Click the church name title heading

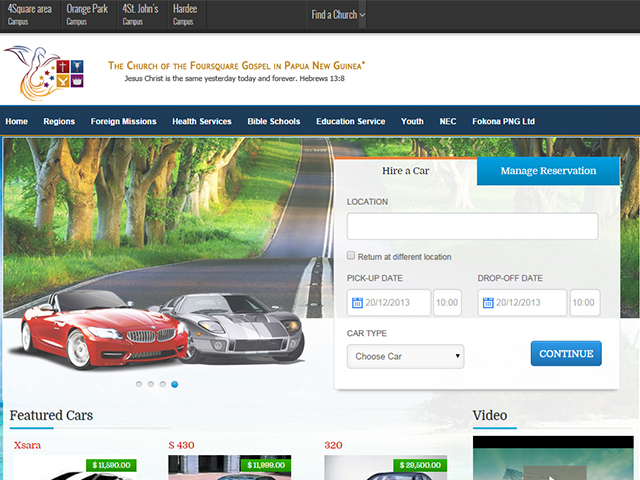pos(236,65)
